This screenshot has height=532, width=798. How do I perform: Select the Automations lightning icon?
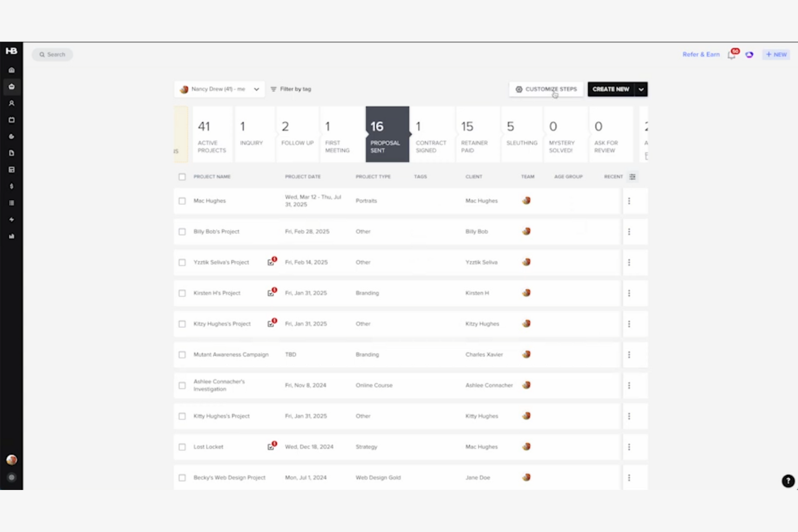pos(11,219)
